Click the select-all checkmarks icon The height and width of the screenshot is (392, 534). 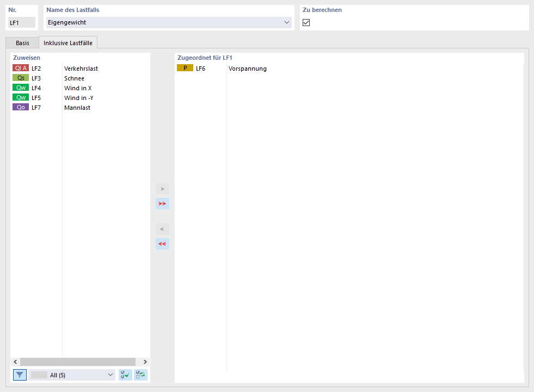coord(125,375)
